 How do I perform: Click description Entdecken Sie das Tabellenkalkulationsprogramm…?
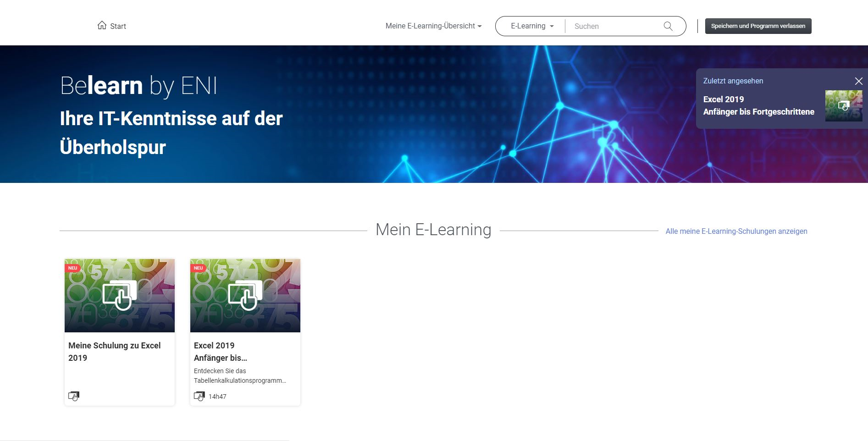tap(240, 375)
